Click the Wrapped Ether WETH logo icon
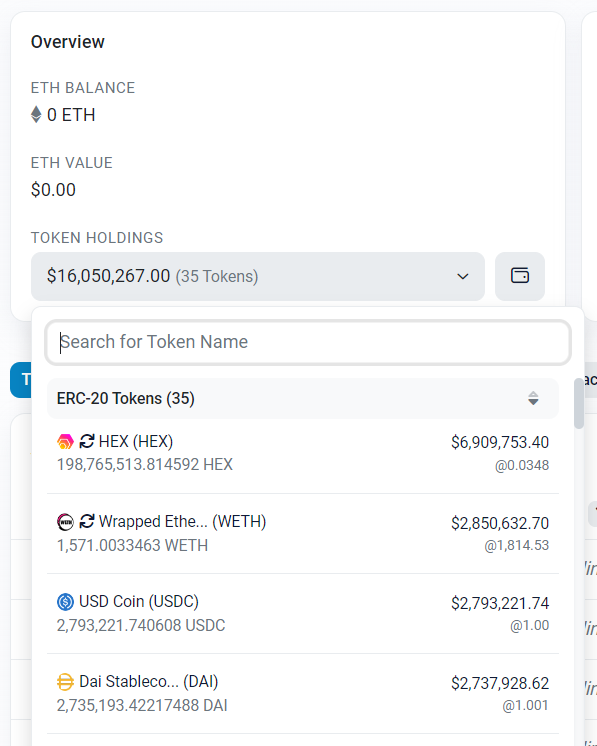Image resolution: width=597 pixels, height=746 pixels. (65, 522)
